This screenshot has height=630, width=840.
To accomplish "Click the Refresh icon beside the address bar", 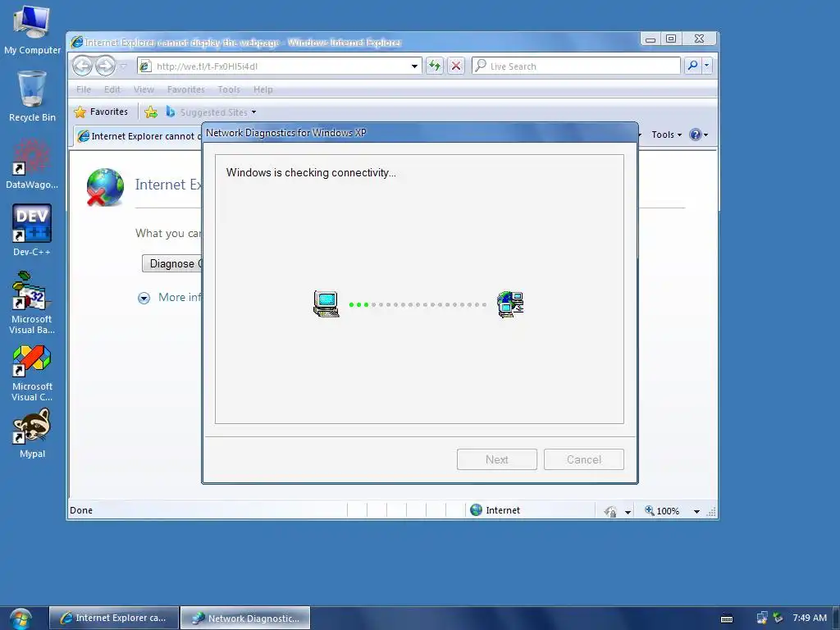I will (435, 66).
